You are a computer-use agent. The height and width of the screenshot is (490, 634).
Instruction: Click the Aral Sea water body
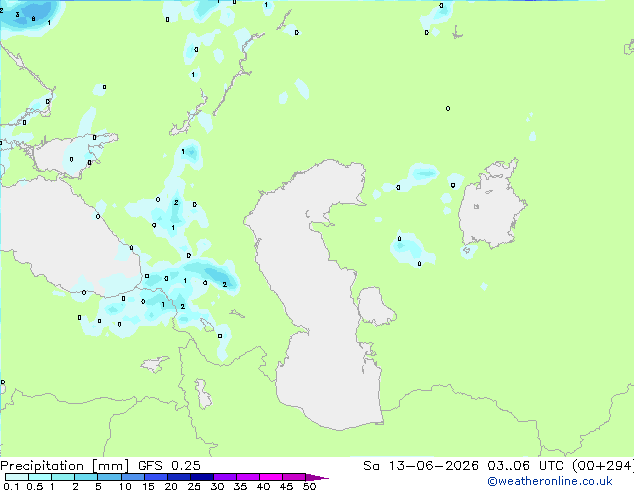pyautogui.click(x=491, y=204)
